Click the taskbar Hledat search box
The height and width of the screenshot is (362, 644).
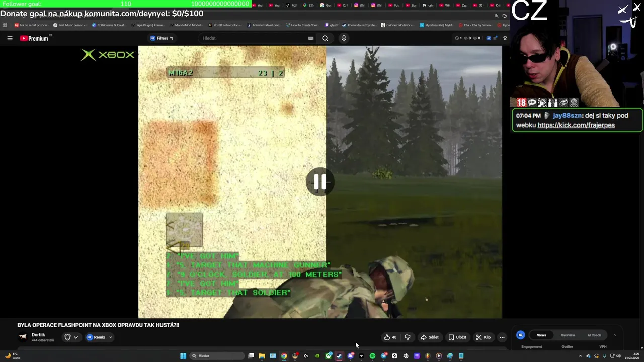tap(217, 356)
